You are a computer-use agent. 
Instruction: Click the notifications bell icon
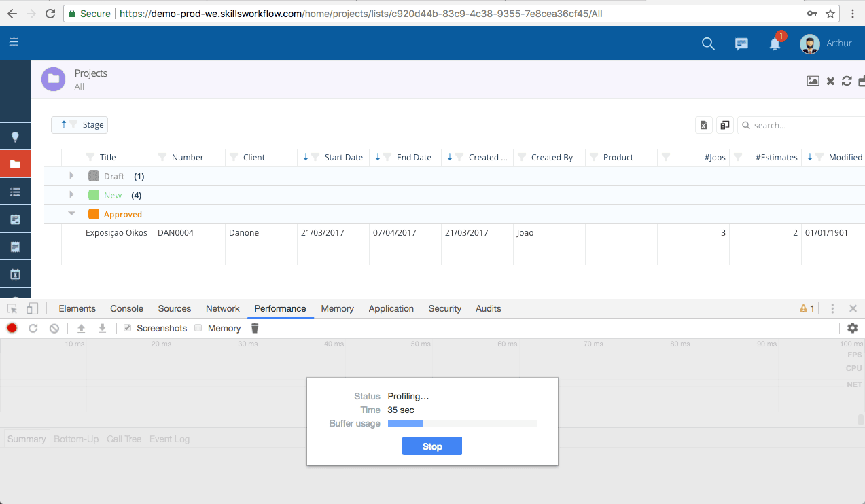[x=775, y=44]
